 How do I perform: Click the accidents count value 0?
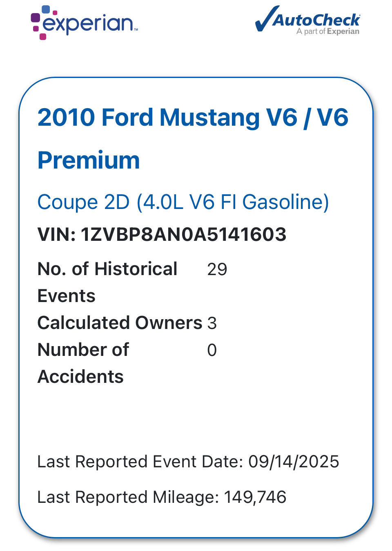tap(212, 350)
